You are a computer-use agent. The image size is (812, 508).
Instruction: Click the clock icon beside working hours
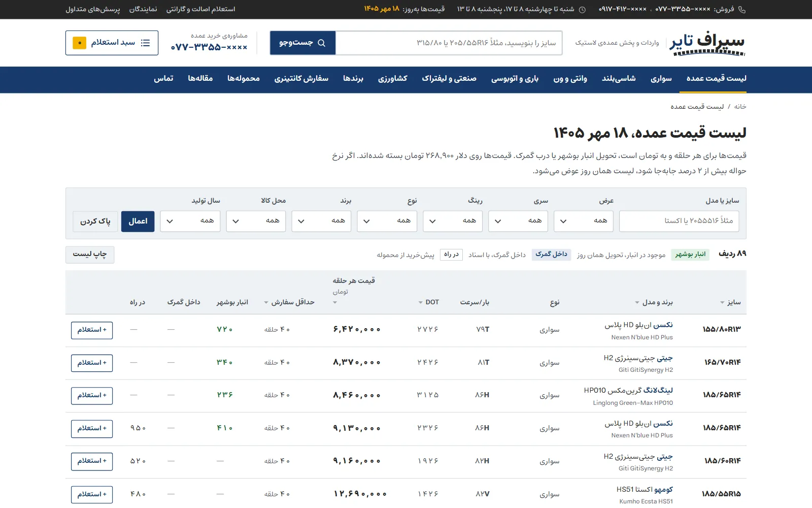pyautogui.click(x=582, y=9)
